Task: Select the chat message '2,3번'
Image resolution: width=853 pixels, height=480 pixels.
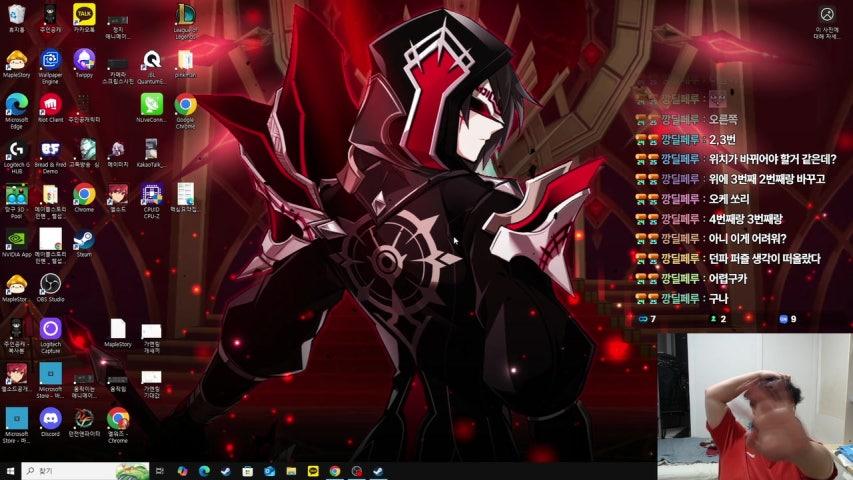Action: click(x=722, y=140)
